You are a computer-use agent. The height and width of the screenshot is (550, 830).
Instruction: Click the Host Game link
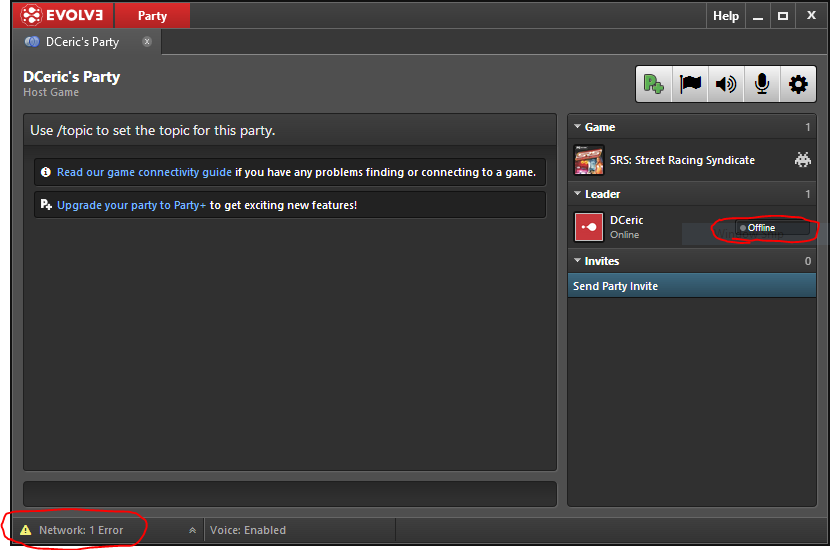pos(51,92)
